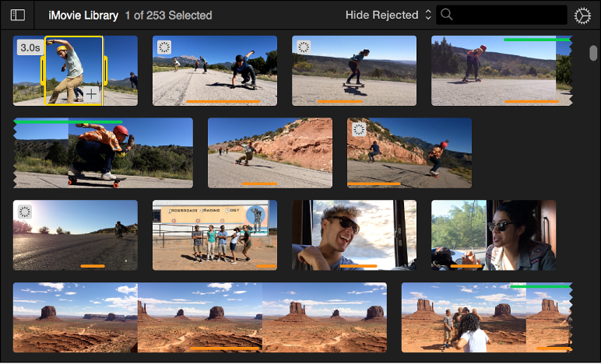Select the woman in sunglasses clip
Screen dimensions: 601x364
(x=494, y=235)
